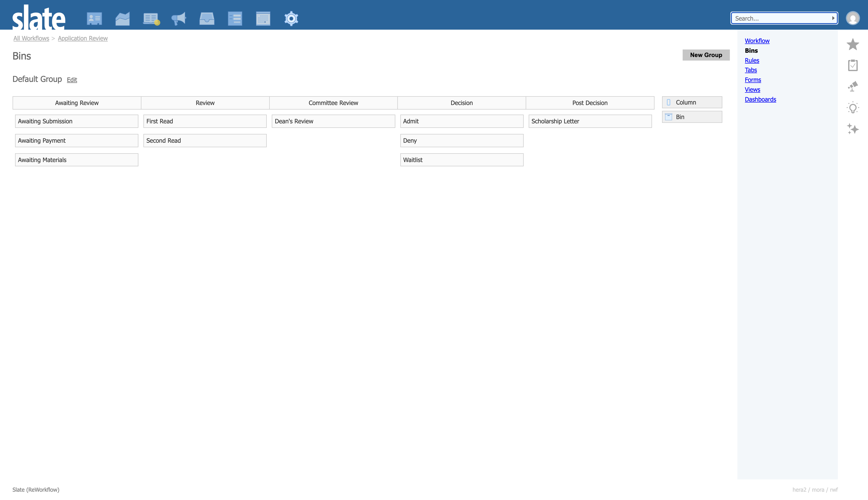Expand the search box arrow
The image size is (868, 500).
coord(833,18)
